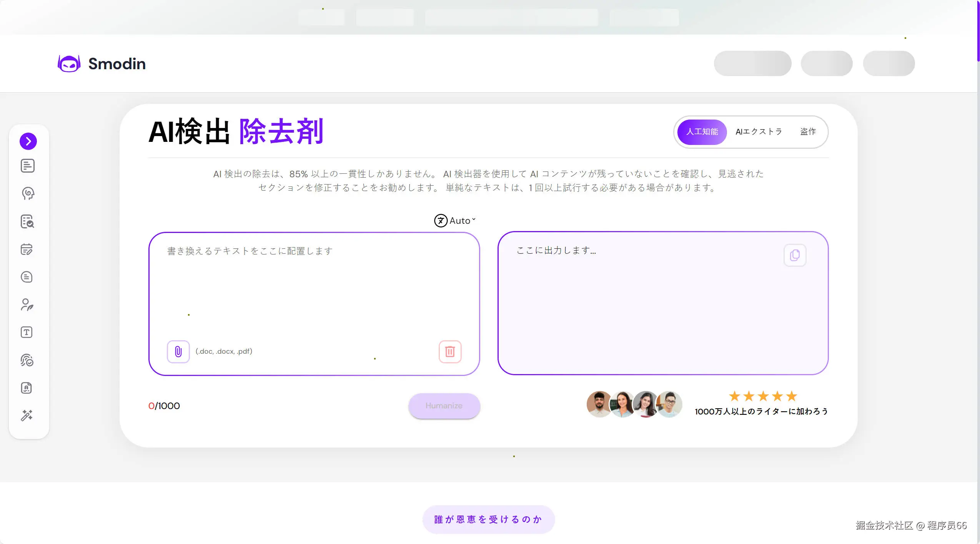Click the 誰が恩恵を受けるのか pill button
This screenshot has height=544, width=980.
point(488,519)
